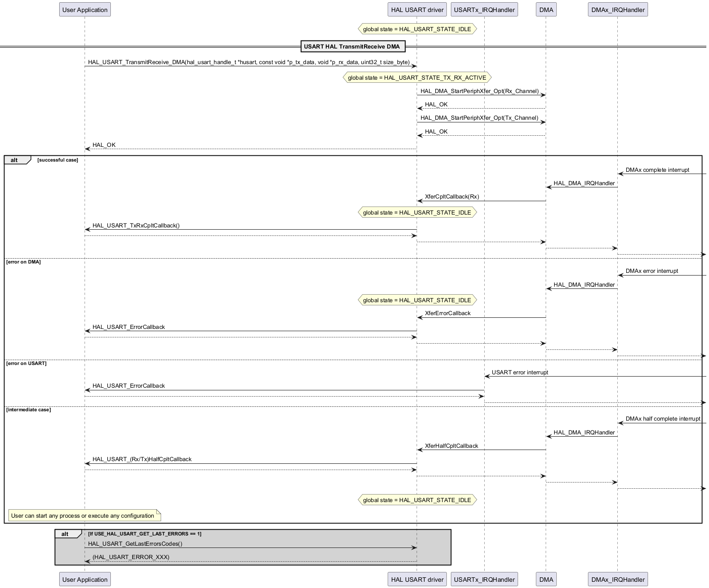Click the successful case alt condition label
The height and width of the screenshot is (588, 709).
[58, 160]
